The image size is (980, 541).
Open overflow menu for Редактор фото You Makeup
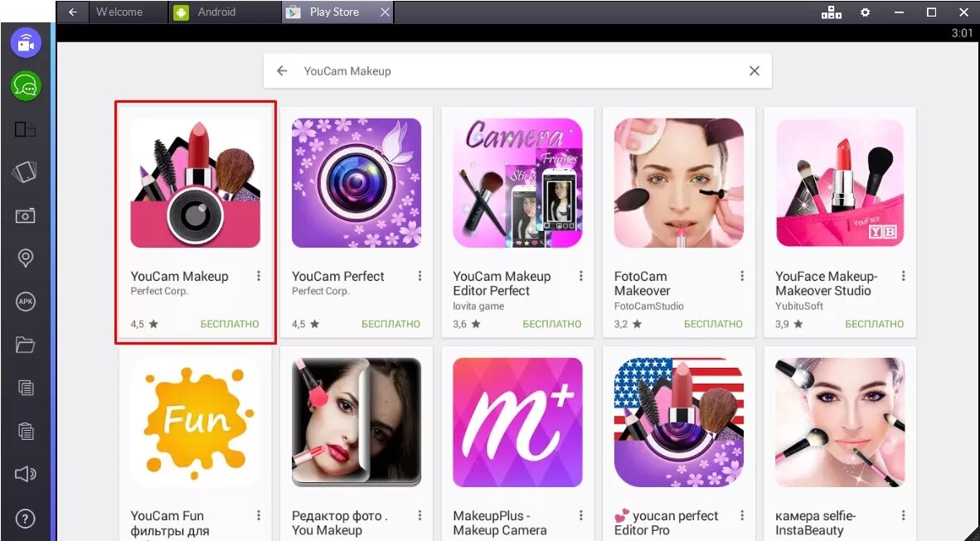tap(420, 515)
